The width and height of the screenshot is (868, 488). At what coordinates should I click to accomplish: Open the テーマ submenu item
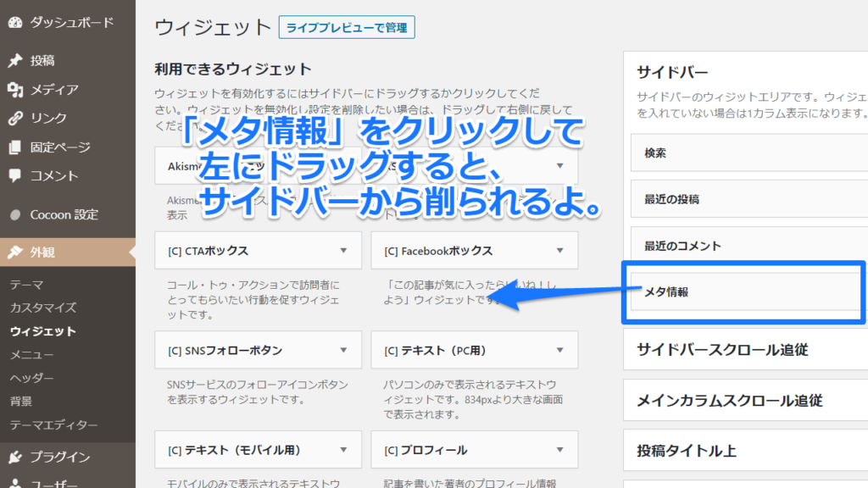click(x=26, y=285)
